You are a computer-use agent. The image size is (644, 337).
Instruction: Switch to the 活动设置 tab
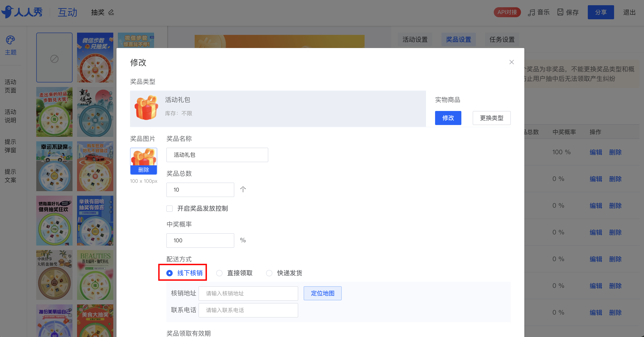tap(415, 39)
